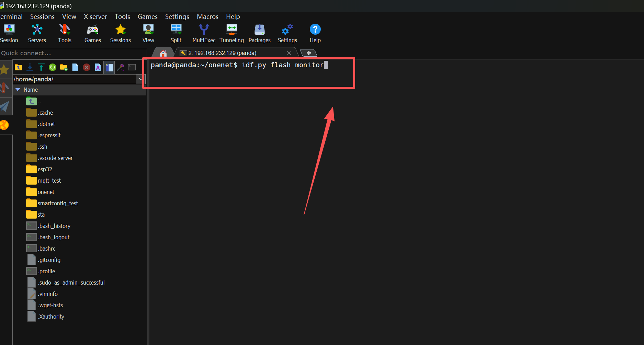644x345 pixels.
Task: Open the Tools menu in menu bar
Action: coord(122,16)
